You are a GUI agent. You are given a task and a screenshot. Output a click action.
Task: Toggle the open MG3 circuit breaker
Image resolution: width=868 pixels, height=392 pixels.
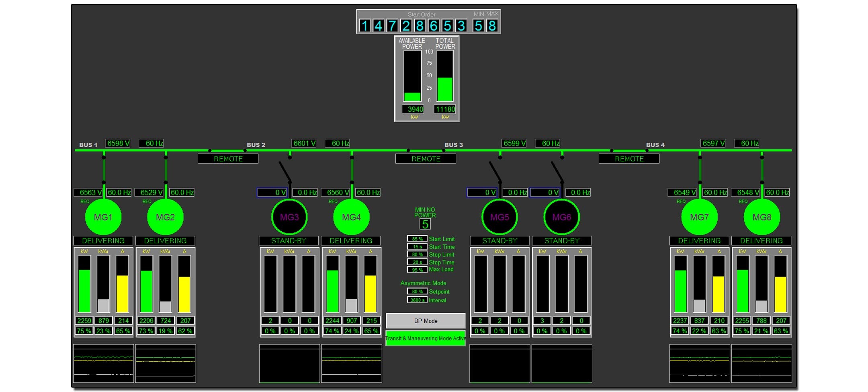click(x=285, y=171)
